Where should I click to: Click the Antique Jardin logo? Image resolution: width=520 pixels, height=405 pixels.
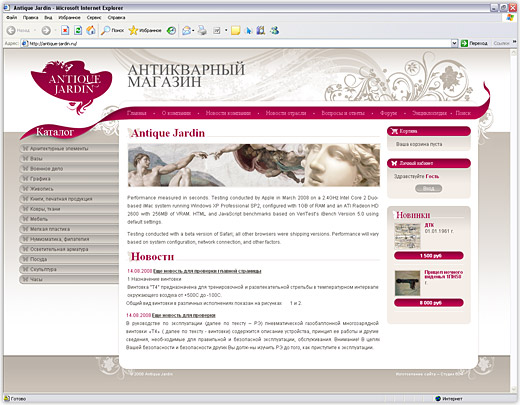click(x=71, y=87)
